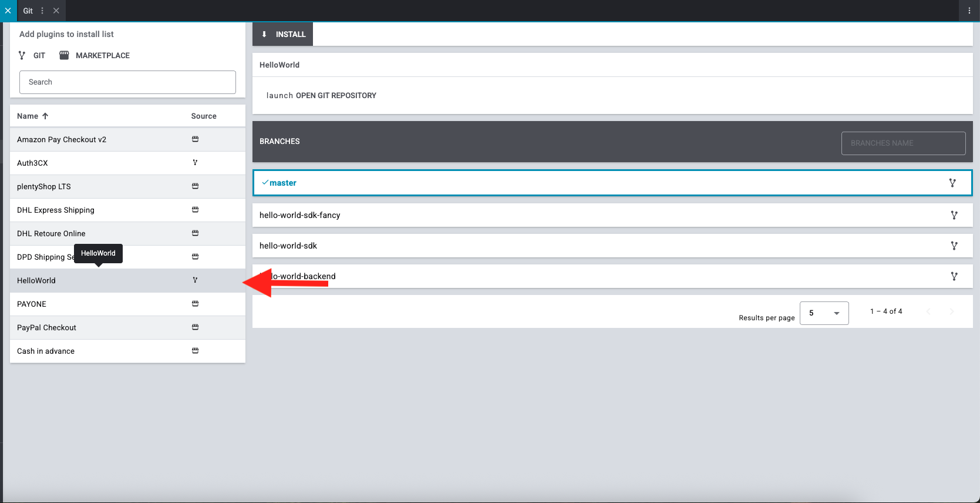Click the checkmark next to the master branch

pos(265,183)
